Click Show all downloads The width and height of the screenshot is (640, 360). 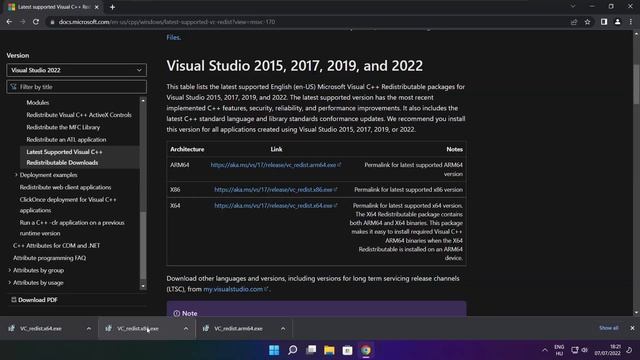tap(609, 328)
